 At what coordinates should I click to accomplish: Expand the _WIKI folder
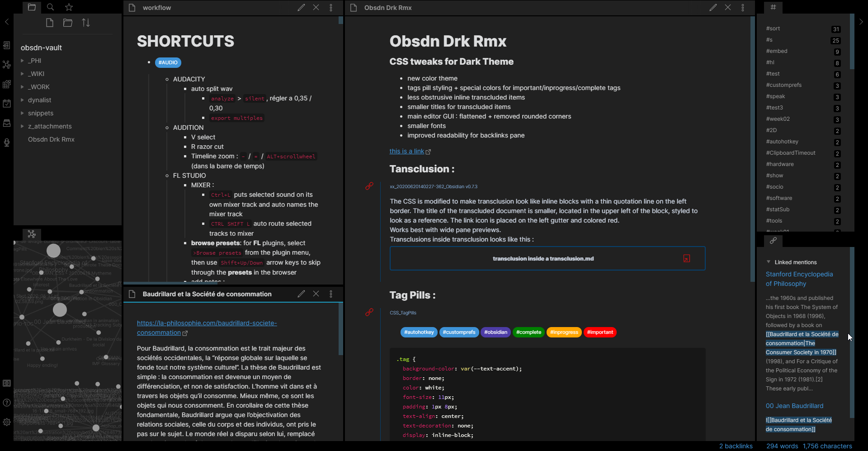(x=22, y=74)
